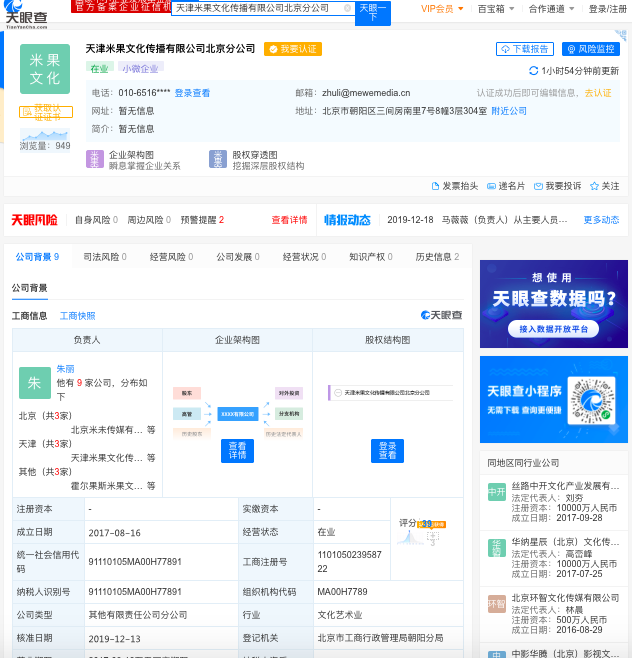Open the 企业架构图 purple icon

point(95,159)
